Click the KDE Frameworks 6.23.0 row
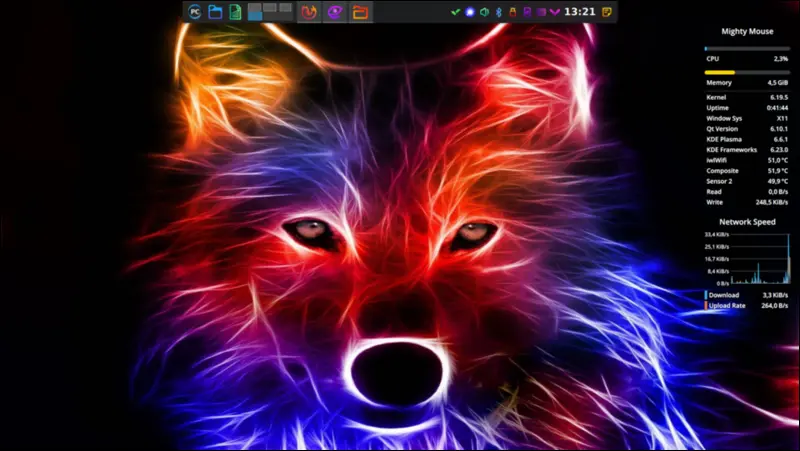800x451 pixels. pyautogui.click(x=747, y=149)
